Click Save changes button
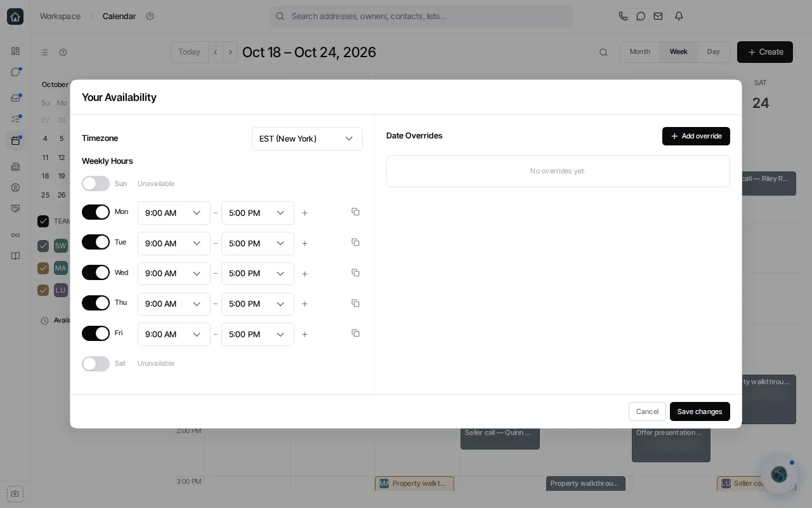This screenshot has height=508, width=812. pos(700,411)
